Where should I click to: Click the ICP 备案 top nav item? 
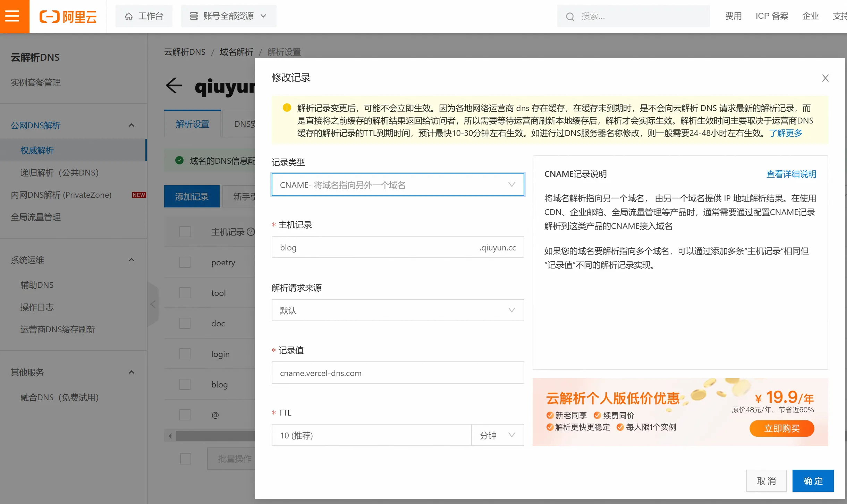(772, 16)
